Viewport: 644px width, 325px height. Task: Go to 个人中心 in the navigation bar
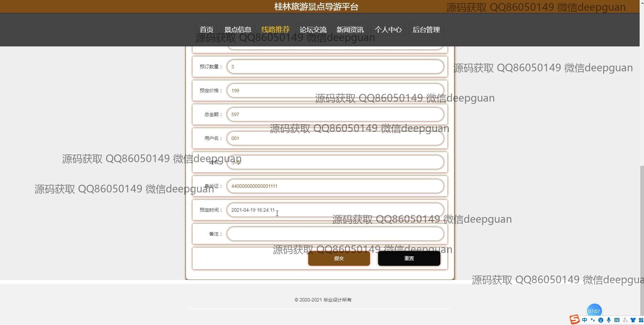pos(388,30)
